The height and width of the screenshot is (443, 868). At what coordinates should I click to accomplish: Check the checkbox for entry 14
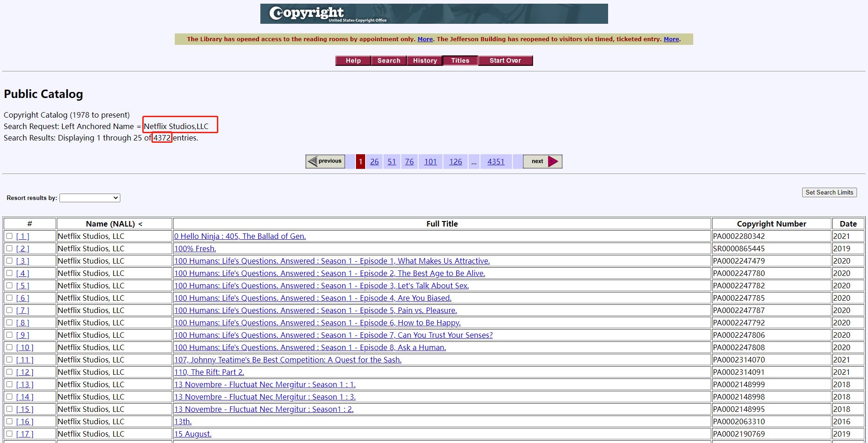pyautogui.click(x=9, y=397)
